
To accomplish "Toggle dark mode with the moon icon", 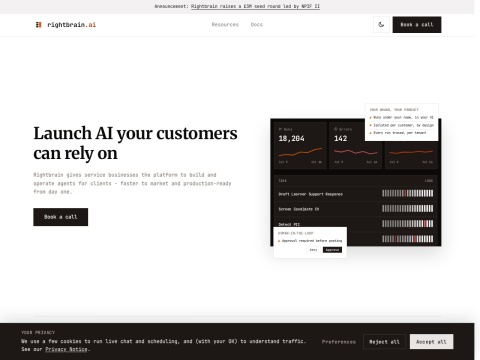I will coord(381,25).
